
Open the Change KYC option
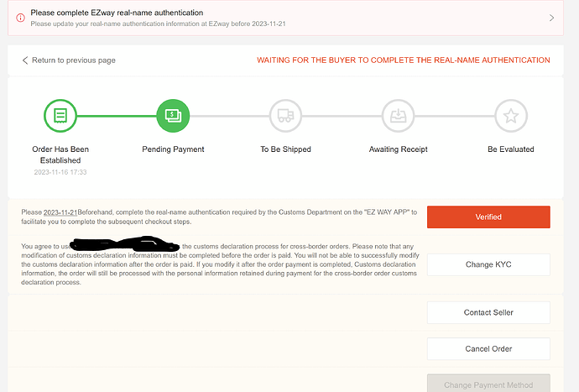pos(488,264)
